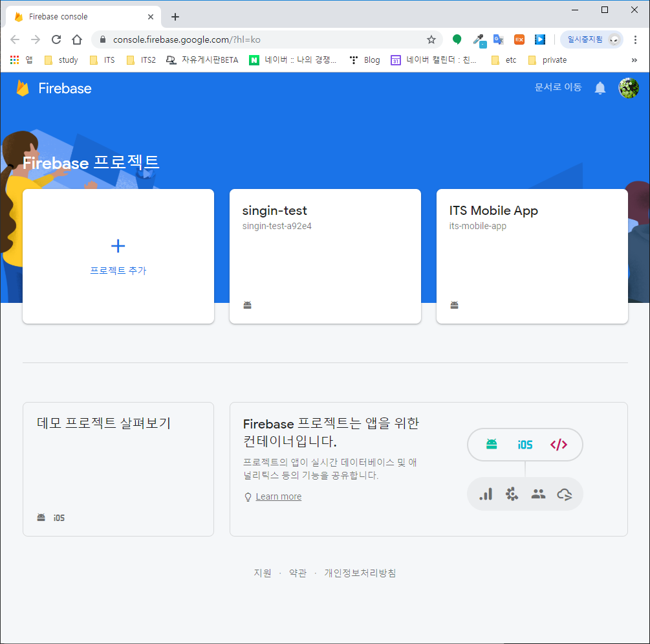Click the web code brackets icon

558,445
